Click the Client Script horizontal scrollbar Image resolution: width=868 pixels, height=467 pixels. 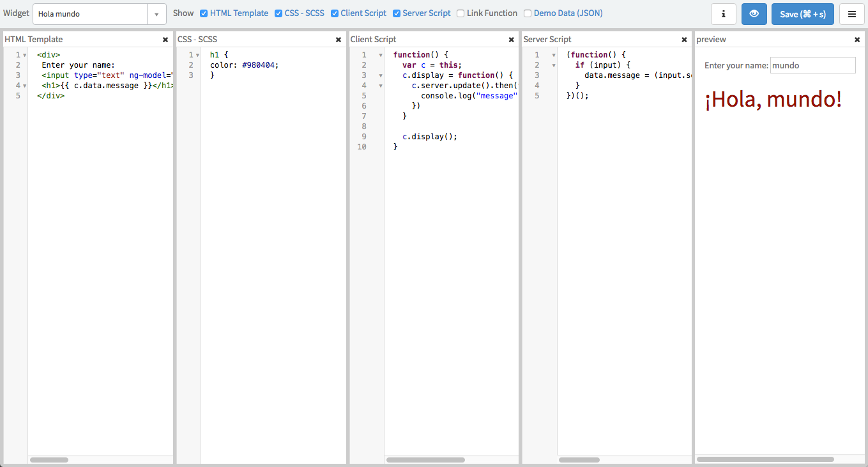click(425, 460)
